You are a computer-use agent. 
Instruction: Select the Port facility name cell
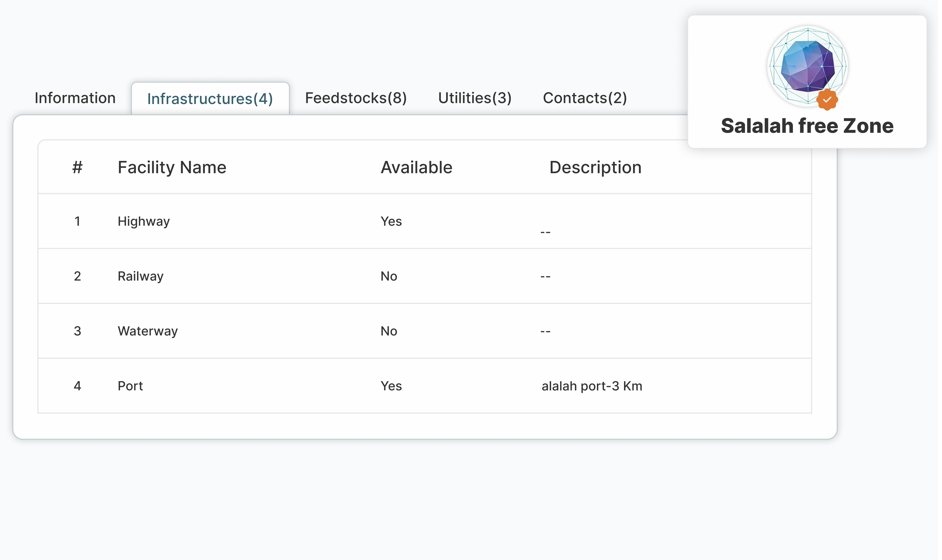pyautogui.click(x=130, y=386)
